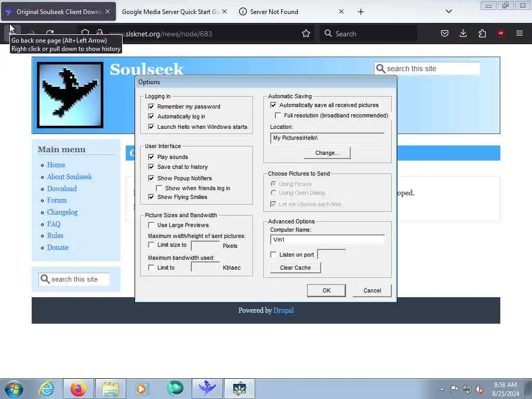The image size is (532, 399).
Task: Close the Google Media Server tab
Action: click(x=224, y=11)
